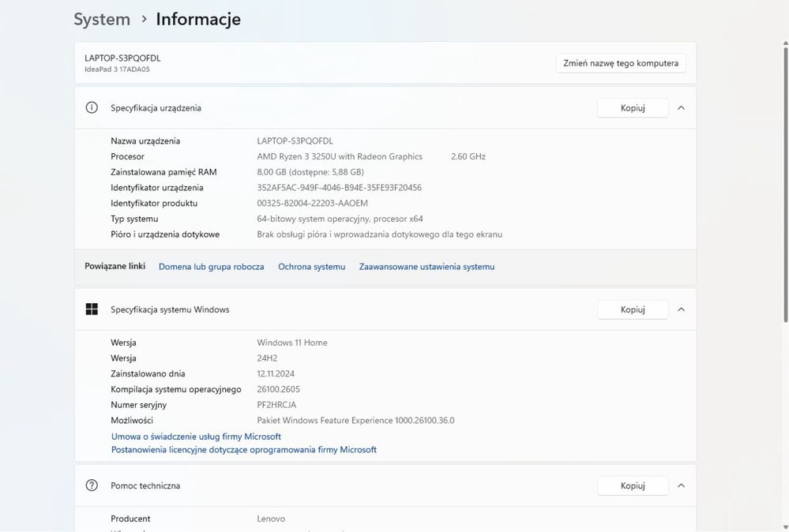Click the scrollbar down arrow
Screen dimensions: 789x532
[786, 527]
